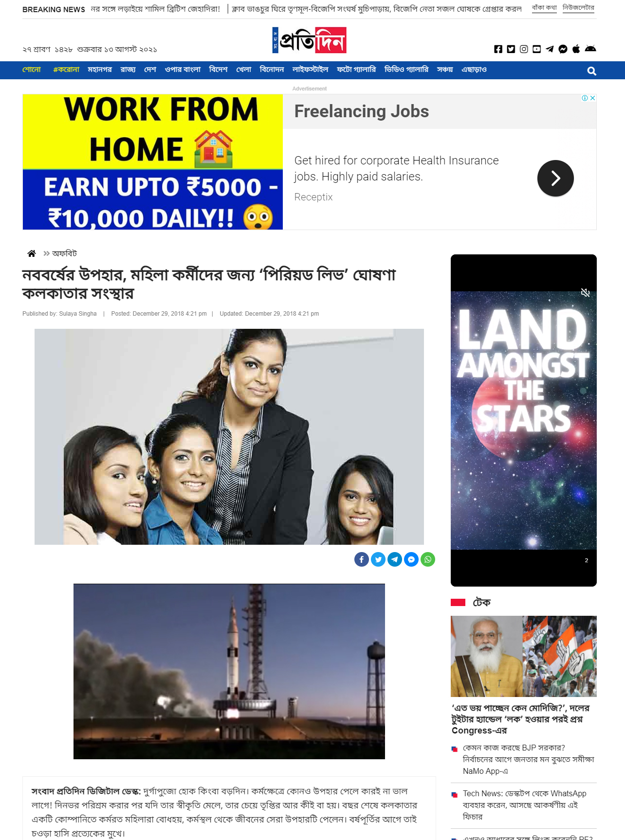625x840 pixels.
Task: Open the YouTube icon in the header
Action: point(536,49)
